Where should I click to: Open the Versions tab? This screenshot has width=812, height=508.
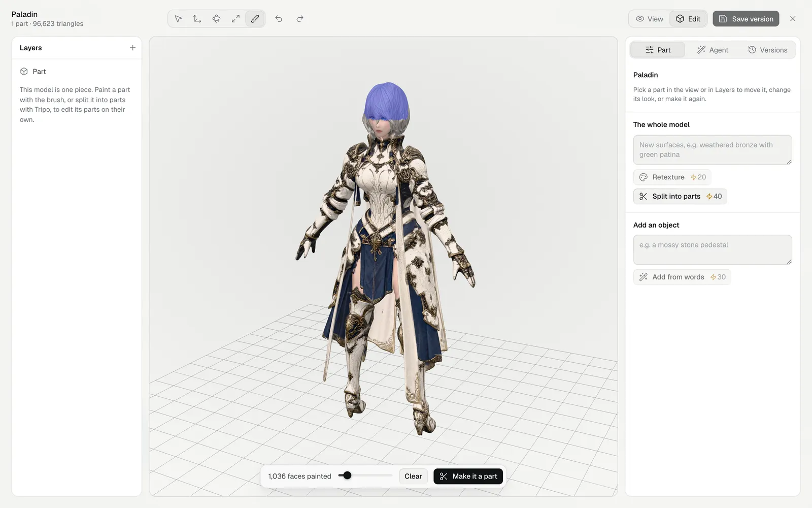[x=767, y=50]
